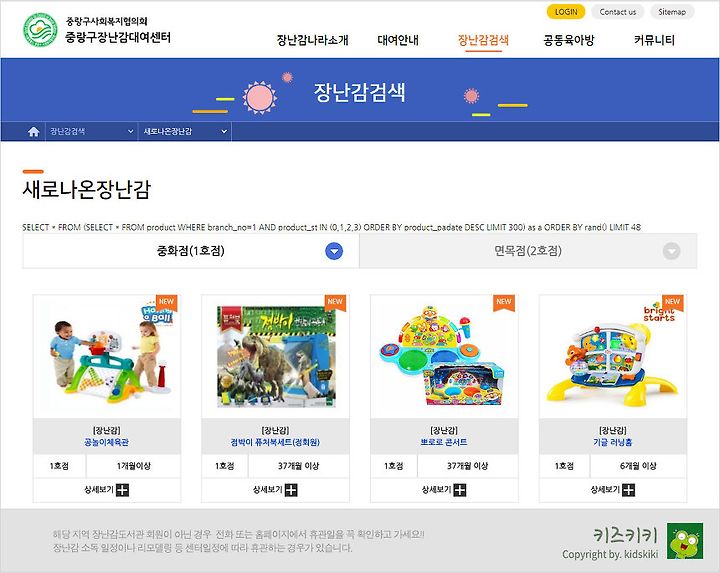Click the kidskiki frog icon in footer
Screen dimensions: 720x573
(x=685, y=541)
